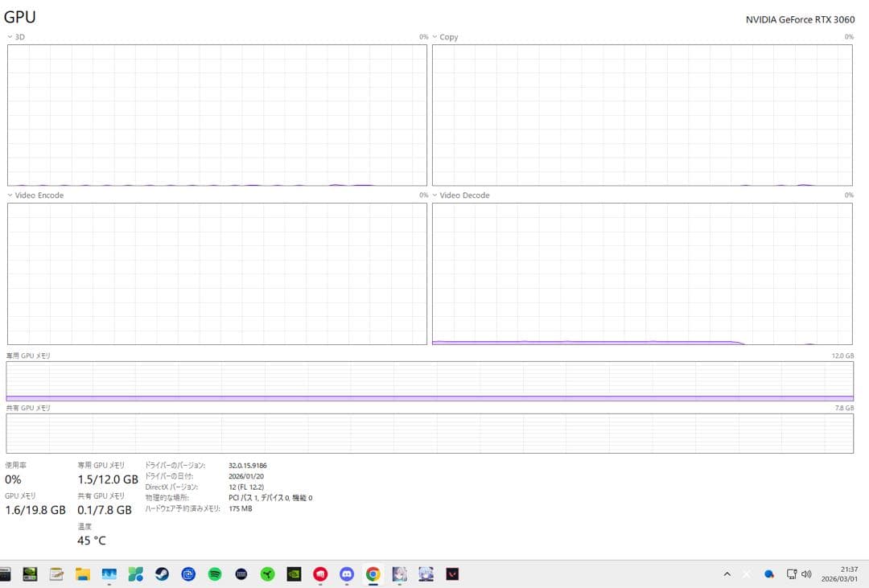Open the notepad with pencil taskbar icon

[56, 574]
